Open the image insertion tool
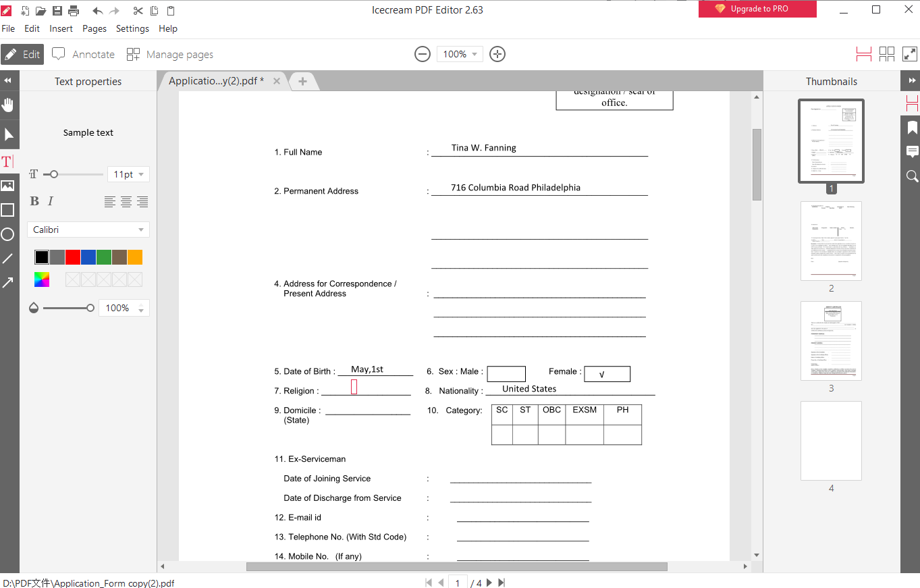Screen dimensions: 920x588 click(x=9, y=186)
